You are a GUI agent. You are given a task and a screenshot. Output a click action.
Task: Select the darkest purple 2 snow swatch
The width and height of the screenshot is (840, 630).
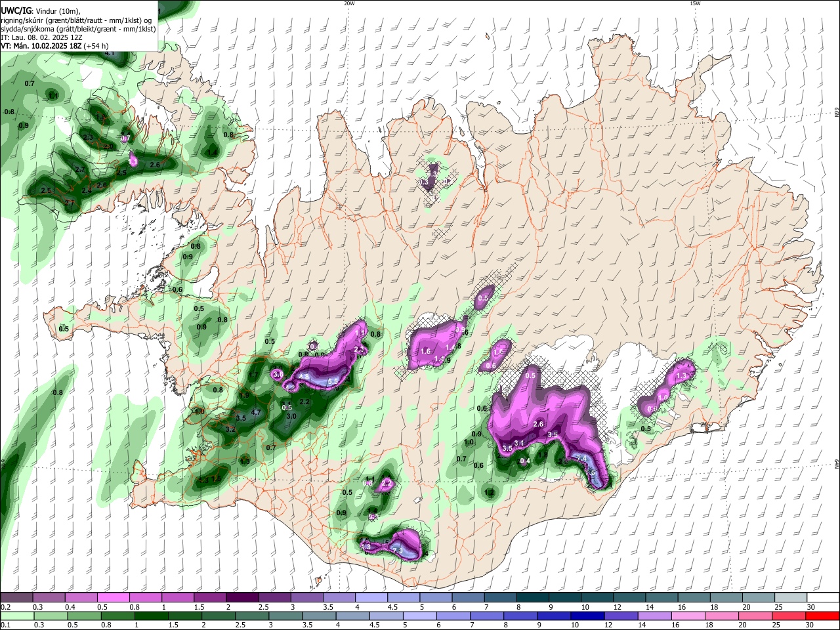click(243, 597)
